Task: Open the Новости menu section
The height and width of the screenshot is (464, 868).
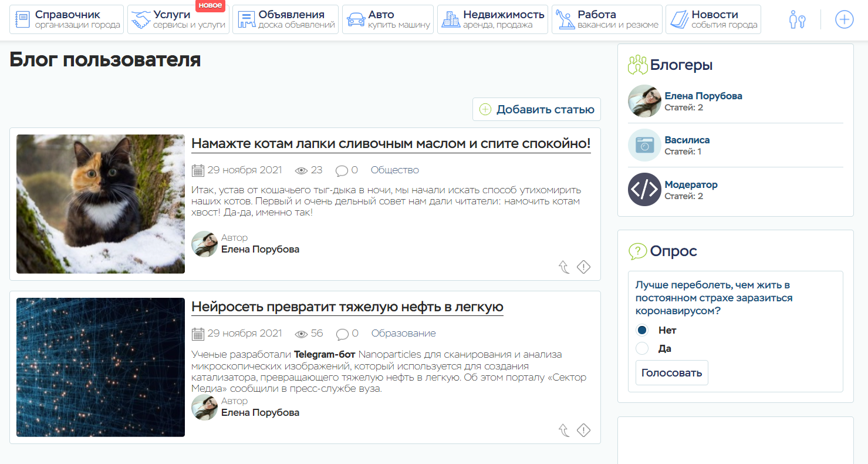Action: [x=713, y=20]
